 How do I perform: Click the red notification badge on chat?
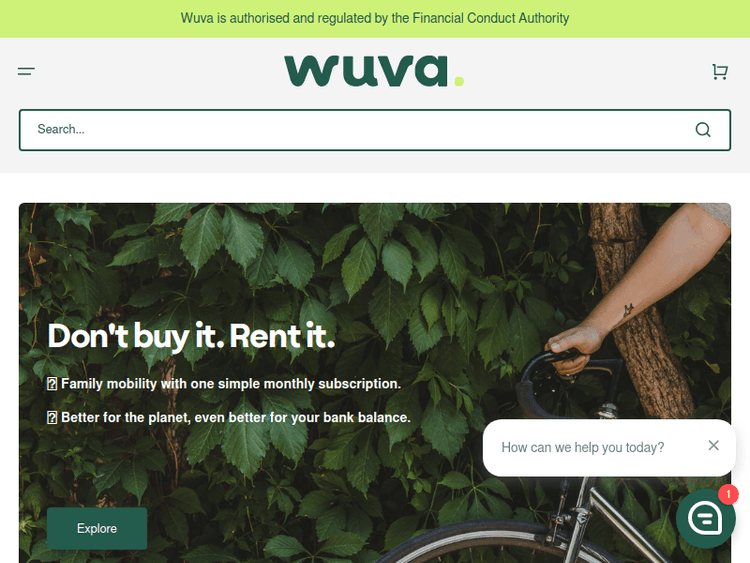tap(728, 494)
